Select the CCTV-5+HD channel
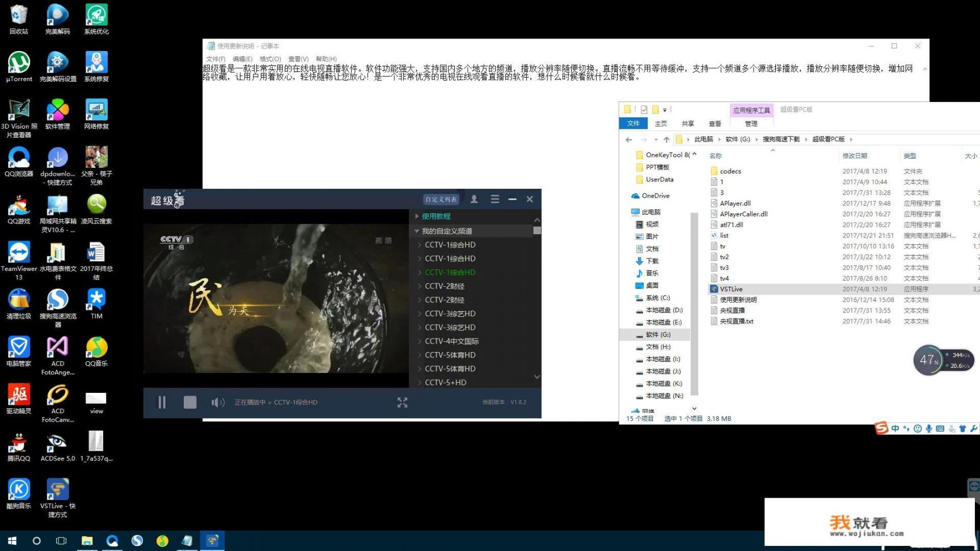Viewport: 980px width, 551px height. 446,383
